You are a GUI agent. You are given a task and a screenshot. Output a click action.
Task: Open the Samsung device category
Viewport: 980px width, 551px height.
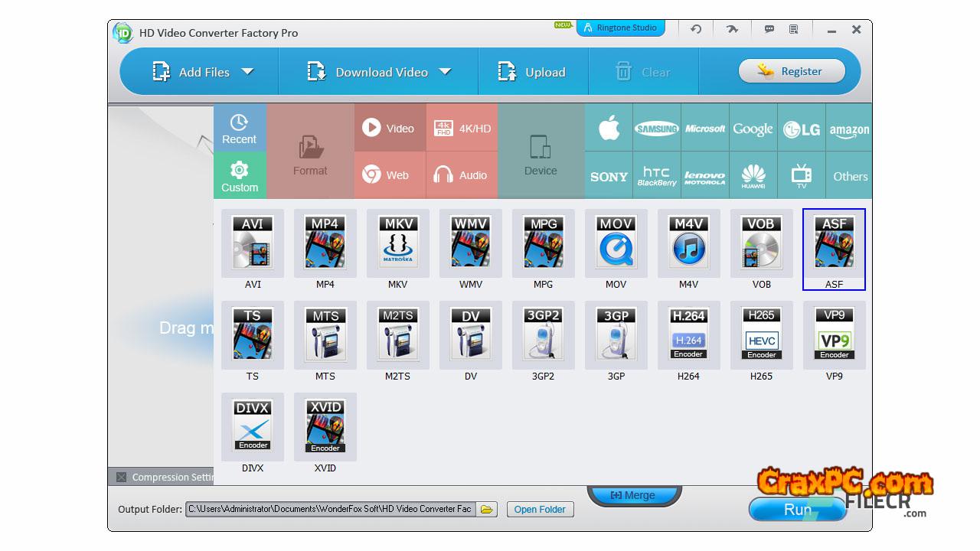(657, 128)
